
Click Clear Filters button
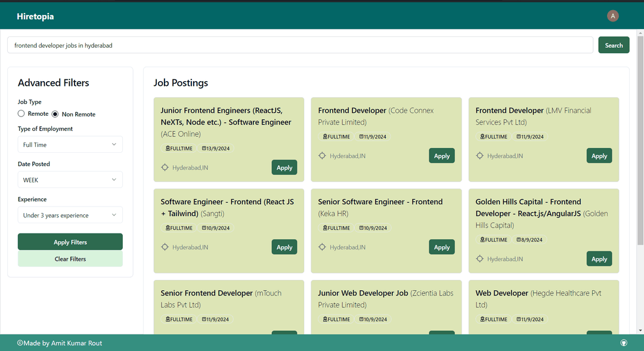point(70,259)
